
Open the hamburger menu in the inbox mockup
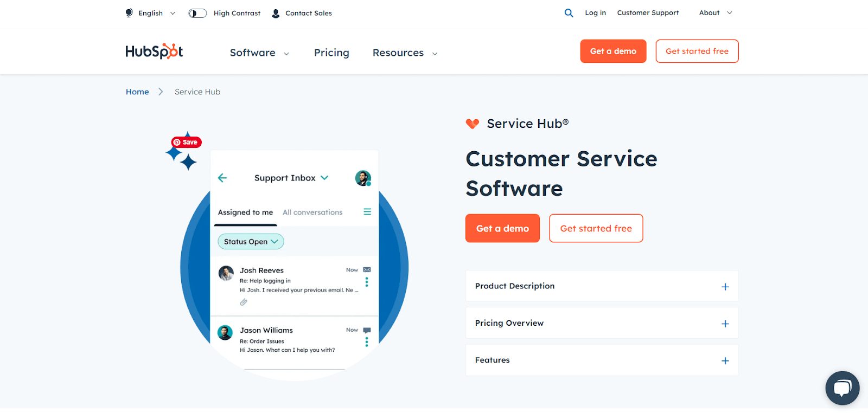367,212
